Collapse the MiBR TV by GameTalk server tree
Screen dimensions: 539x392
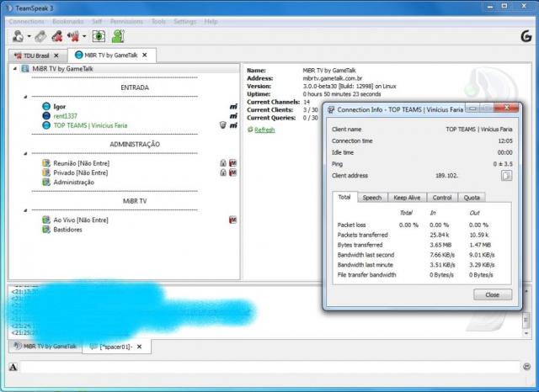15,69
